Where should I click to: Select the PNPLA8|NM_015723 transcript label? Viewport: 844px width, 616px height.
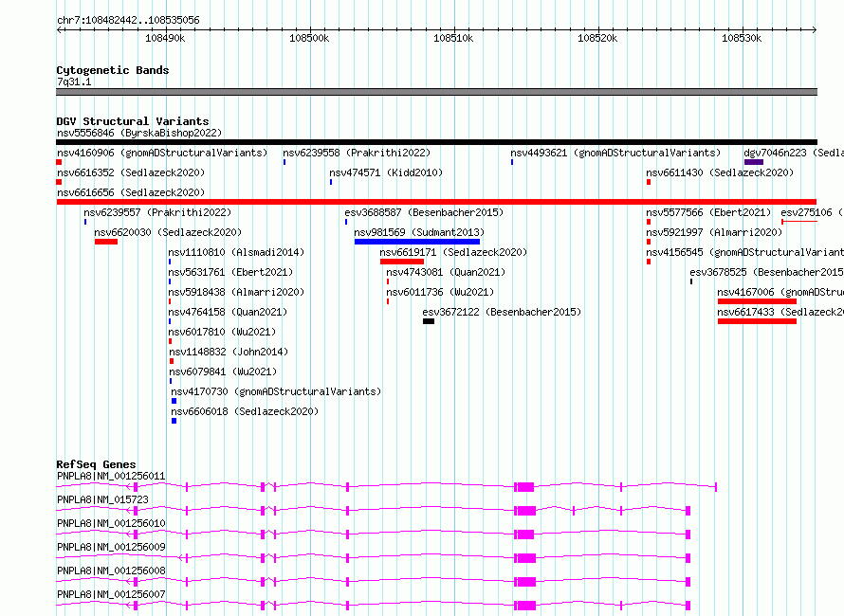click(x=102, y=499)
